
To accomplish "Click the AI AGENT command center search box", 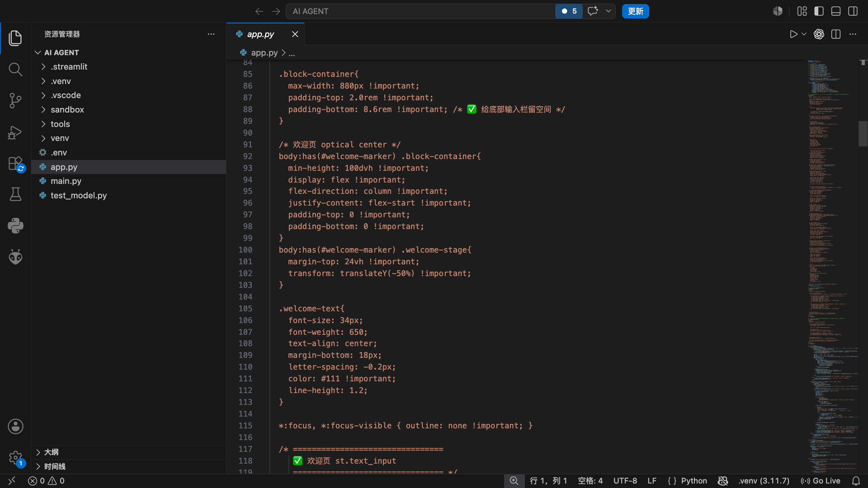I will click(420, 11).
